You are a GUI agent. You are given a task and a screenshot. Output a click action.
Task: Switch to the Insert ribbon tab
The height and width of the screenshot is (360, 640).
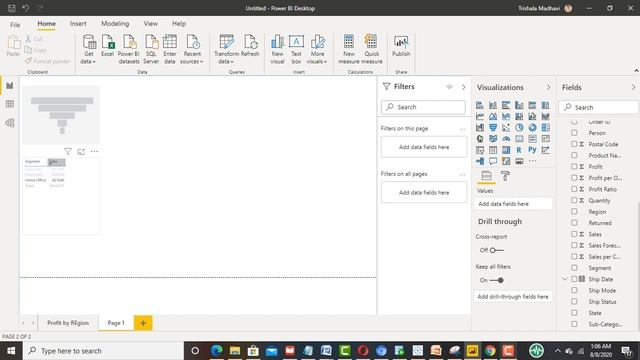pos(78,24)
